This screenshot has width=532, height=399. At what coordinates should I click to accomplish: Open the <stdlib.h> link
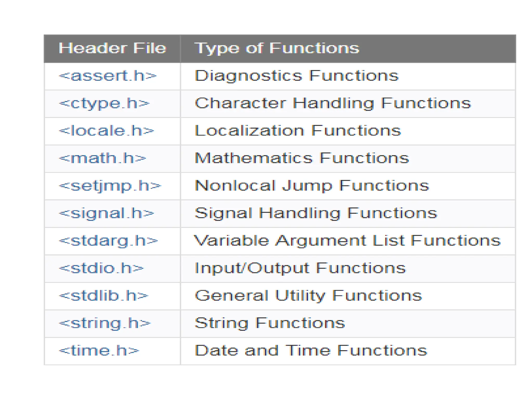point(104,296)
